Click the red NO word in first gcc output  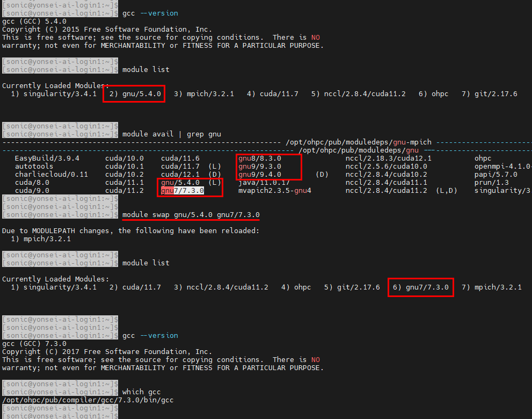(316, 38)
